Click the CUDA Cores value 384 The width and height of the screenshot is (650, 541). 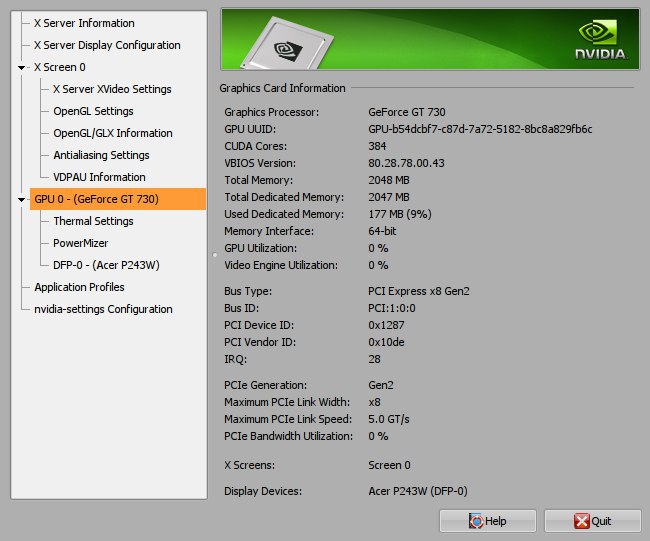pos(377,146)
